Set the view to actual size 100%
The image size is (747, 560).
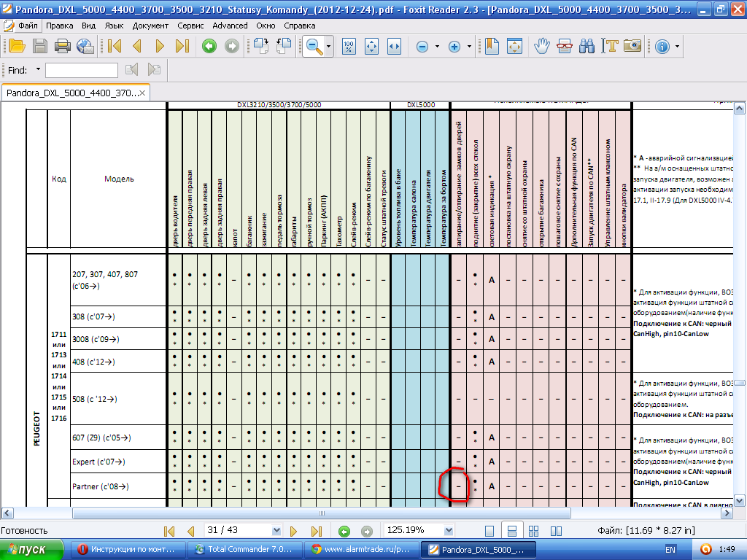tap(349, 46)
